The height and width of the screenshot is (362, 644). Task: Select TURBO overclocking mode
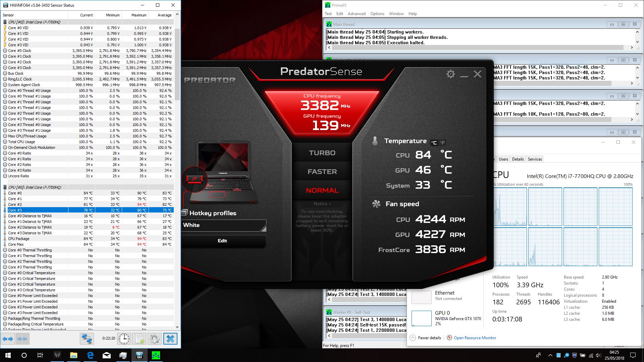coord(322,153)
